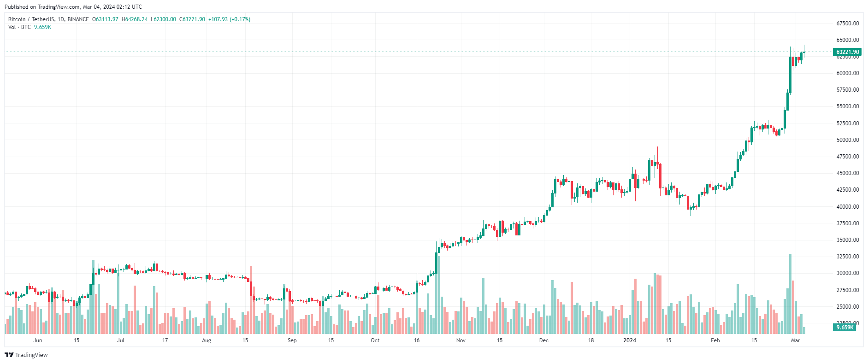Select the Nov marker on time axis
868x363 pixels.
[x=461, y=340]
